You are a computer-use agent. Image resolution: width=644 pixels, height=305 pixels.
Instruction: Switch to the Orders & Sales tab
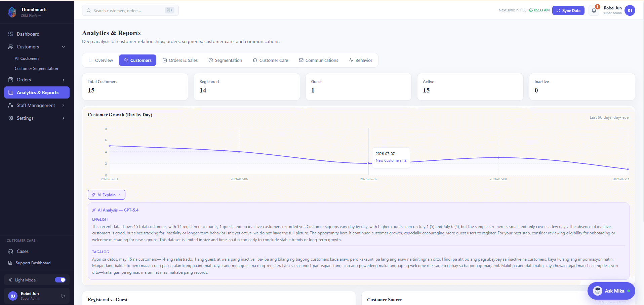180,60
